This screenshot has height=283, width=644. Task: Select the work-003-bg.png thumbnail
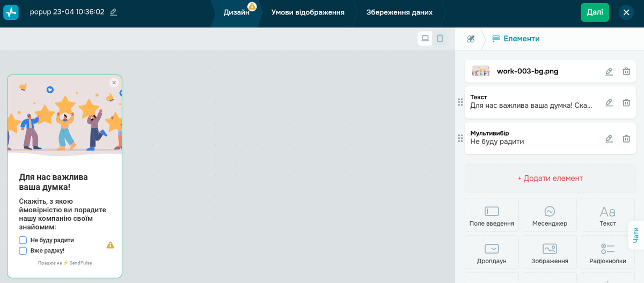481,71
